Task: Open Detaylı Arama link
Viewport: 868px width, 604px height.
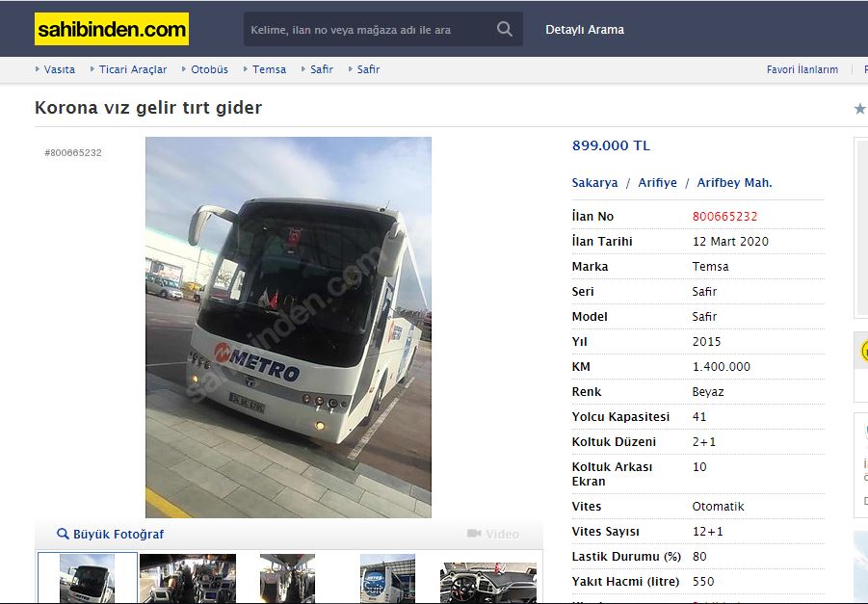Action: [x=585, y=29]
